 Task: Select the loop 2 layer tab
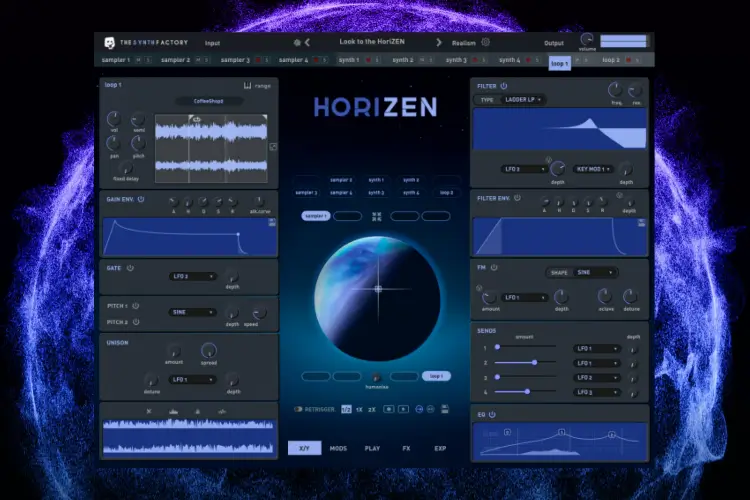(x=611, y=60)
